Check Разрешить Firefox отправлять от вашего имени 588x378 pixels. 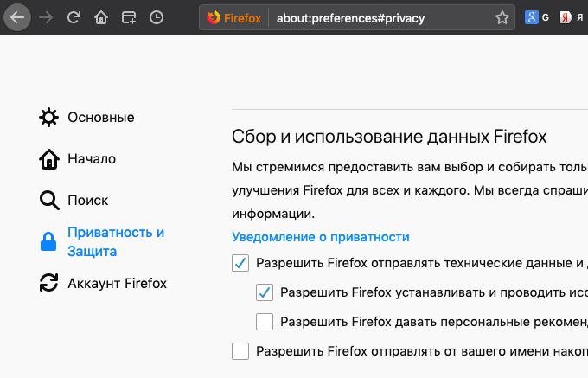[x=240, y=351]
